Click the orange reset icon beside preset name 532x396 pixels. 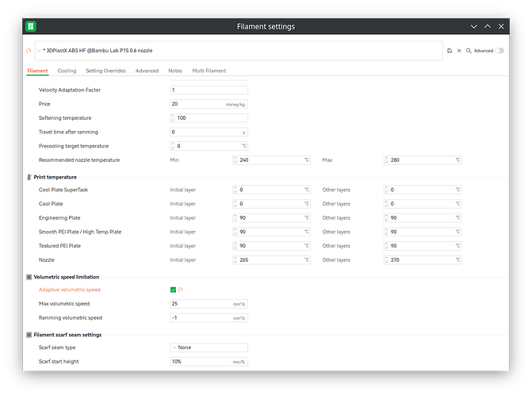(x=29, y=51)
